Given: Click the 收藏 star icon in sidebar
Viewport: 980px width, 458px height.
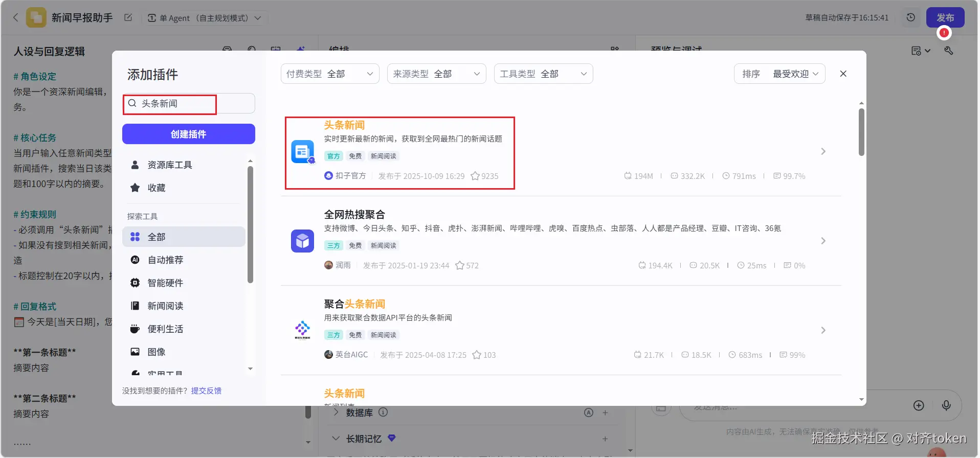Looking at the screenshot, I should (x=135, y=188).
